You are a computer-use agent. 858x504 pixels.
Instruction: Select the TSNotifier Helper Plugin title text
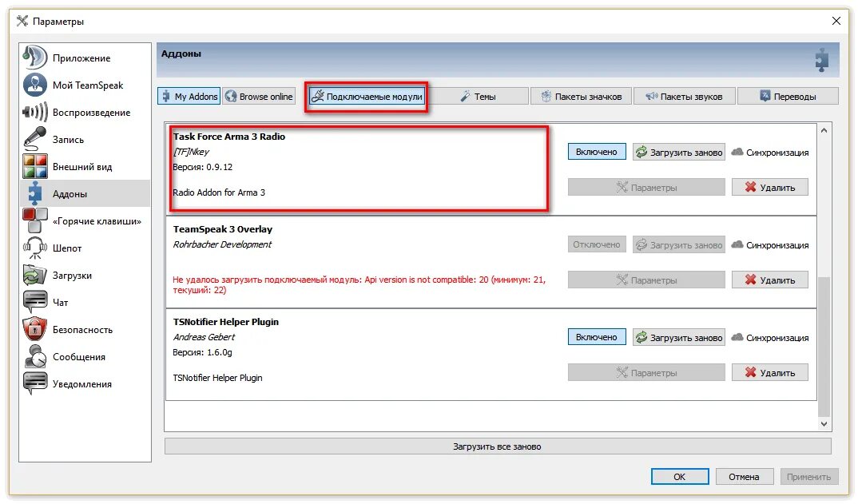tap(226, 322)
